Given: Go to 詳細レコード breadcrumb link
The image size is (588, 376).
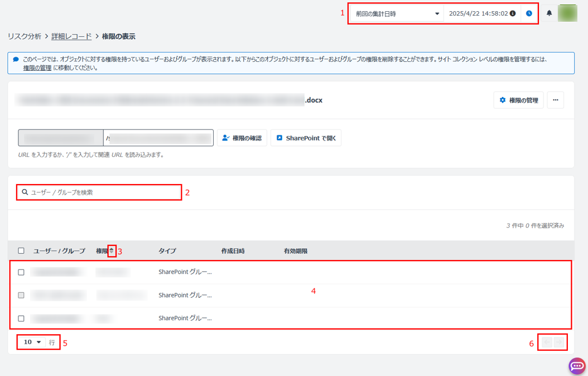Looking at the screenshot, I should [71, 36].
